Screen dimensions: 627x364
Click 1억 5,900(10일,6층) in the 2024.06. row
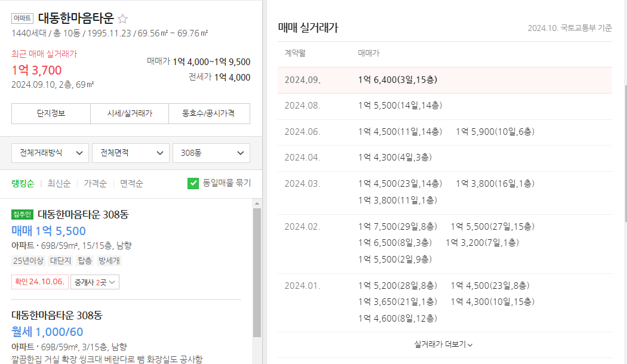(495, 132)
